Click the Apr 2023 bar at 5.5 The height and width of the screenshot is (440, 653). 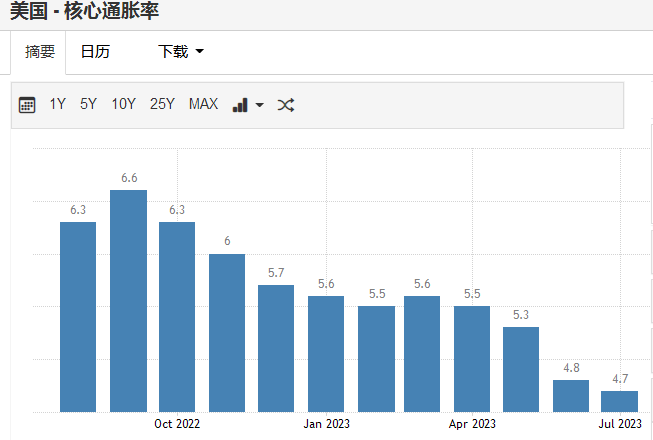[472, 358]
